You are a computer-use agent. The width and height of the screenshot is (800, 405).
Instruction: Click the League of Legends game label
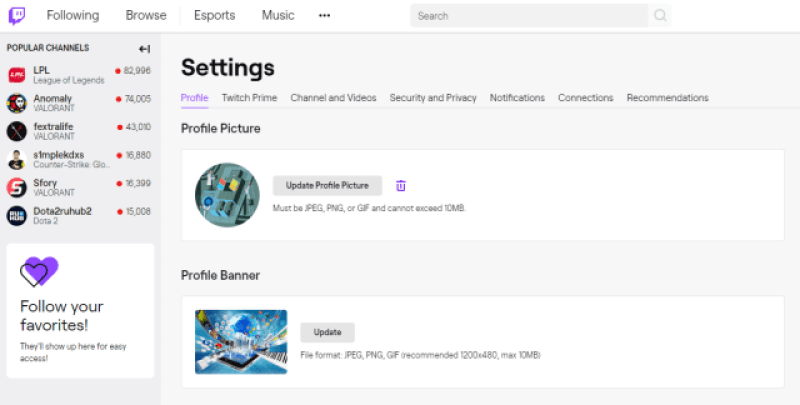coord(69,80)
